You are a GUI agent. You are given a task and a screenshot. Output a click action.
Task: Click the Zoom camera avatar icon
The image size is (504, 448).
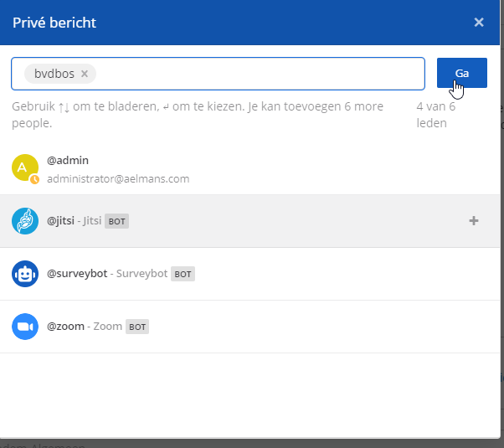25,327
